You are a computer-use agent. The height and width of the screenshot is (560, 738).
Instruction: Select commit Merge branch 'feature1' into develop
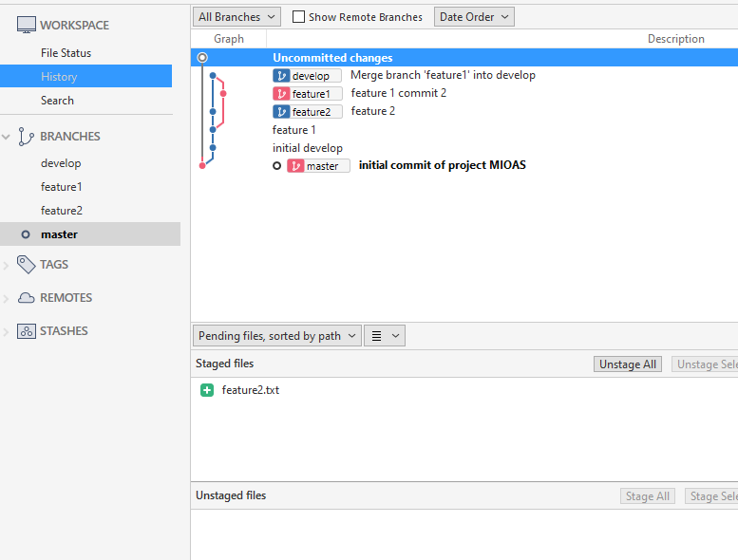tap(464, 75)
